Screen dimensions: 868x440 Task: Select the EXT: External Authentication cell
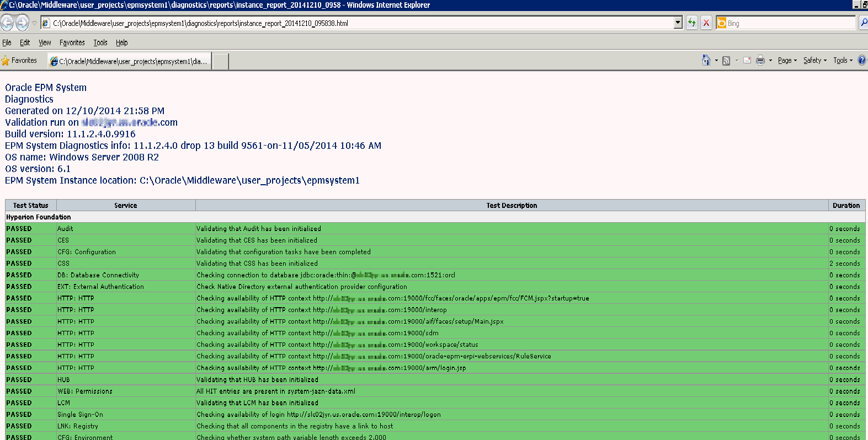[x=126, y=286]
